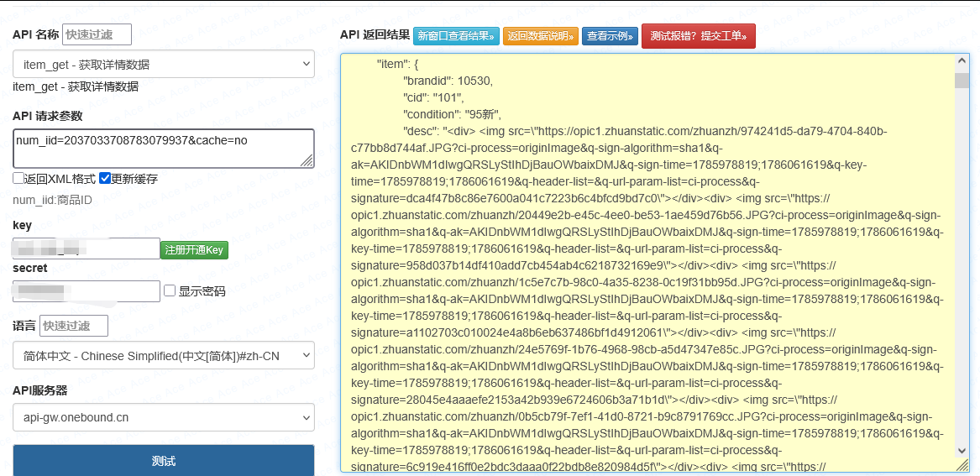Click the item_get - 获取详情数据 description text
980x476 pixels.
pos(76,86)
